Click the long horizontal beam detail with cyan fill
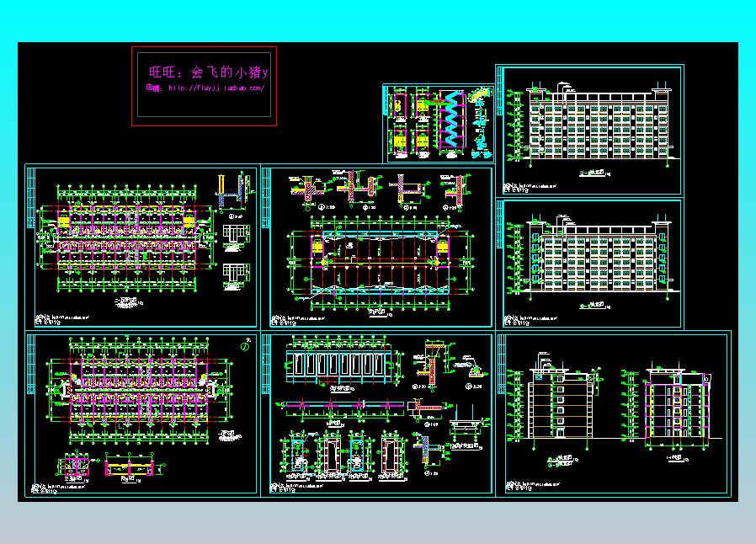 pyautogui.click(x=344, y=406)
